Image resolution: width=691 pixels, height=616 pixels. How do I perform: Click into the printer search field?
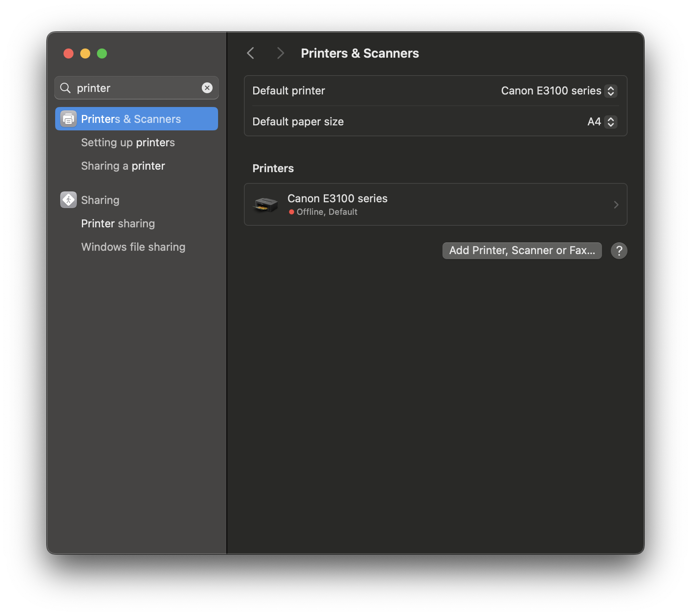pos(137,88)
